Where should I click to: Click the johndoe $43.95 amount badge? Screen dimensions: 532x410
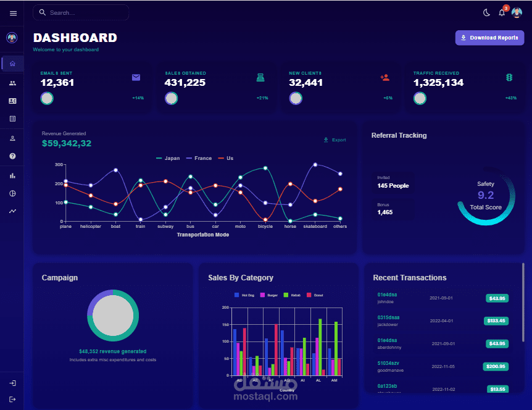[497, 298]
